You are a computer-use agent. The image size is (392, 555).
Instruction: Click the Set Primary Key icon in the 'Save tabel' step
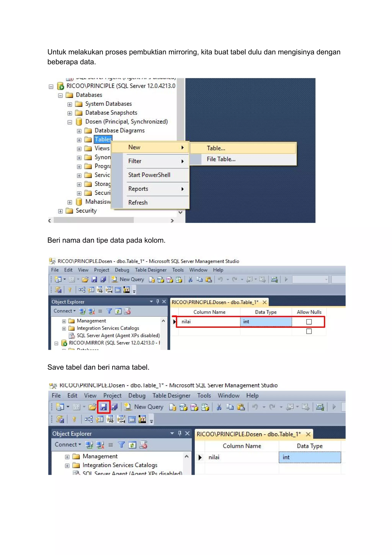(x=74, y=419)
